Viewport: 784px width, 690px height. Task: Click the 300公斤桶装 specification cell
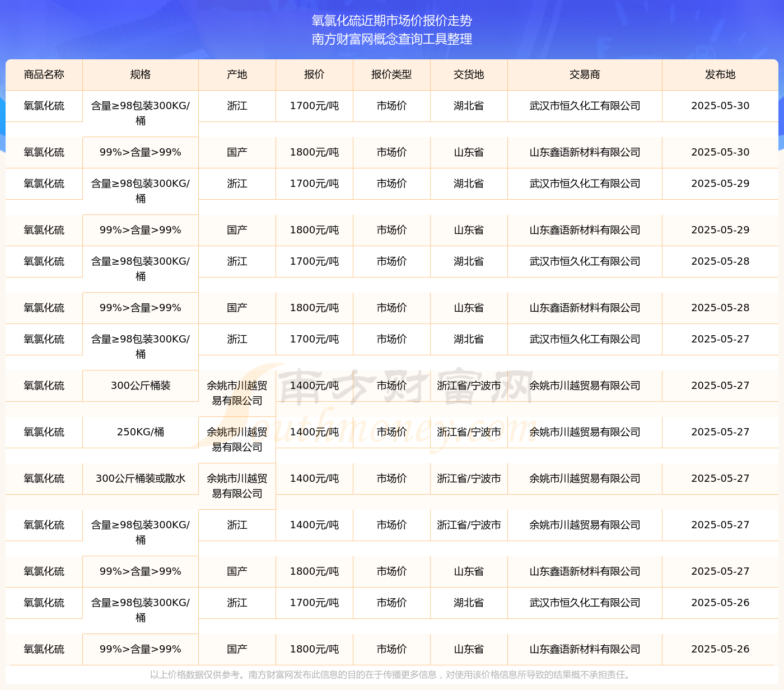click(x=141, y=386)
